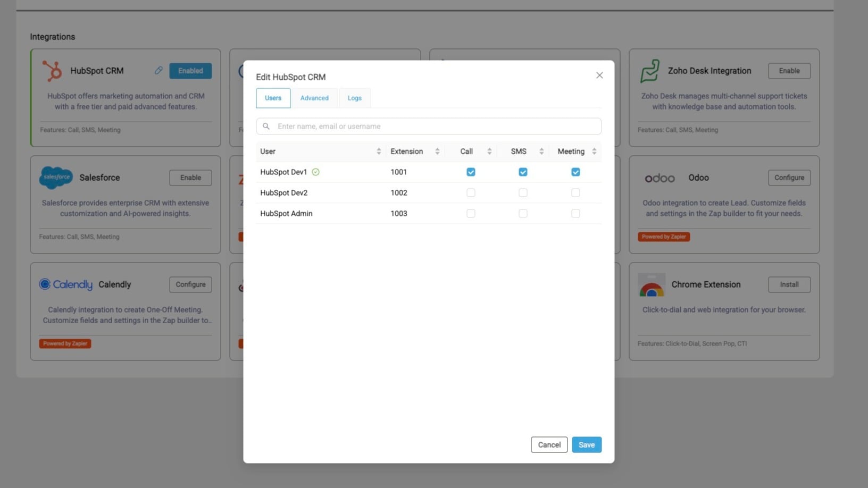The width and height of the screenshot is (868, 488).
Task: Enable Call for HubSpot Admin
Action: pyautogui.click(x=471, y=214)
